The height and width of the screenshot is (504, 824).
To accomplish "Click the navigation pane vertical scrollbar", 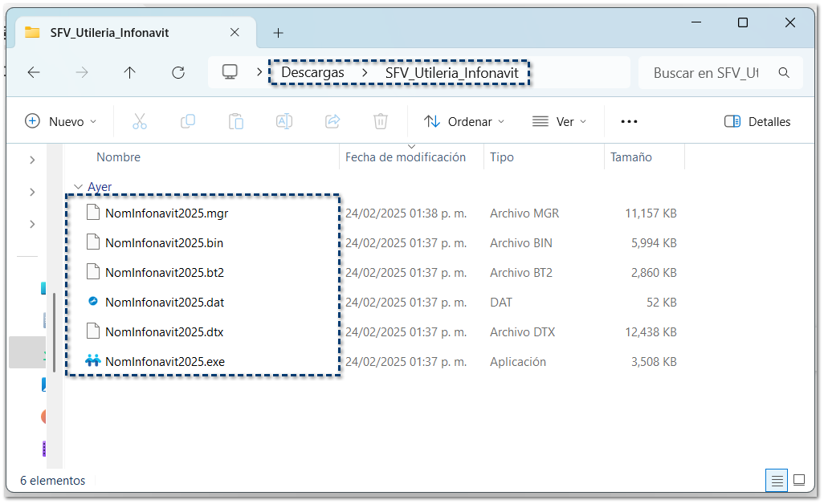I will pos(54,332).
